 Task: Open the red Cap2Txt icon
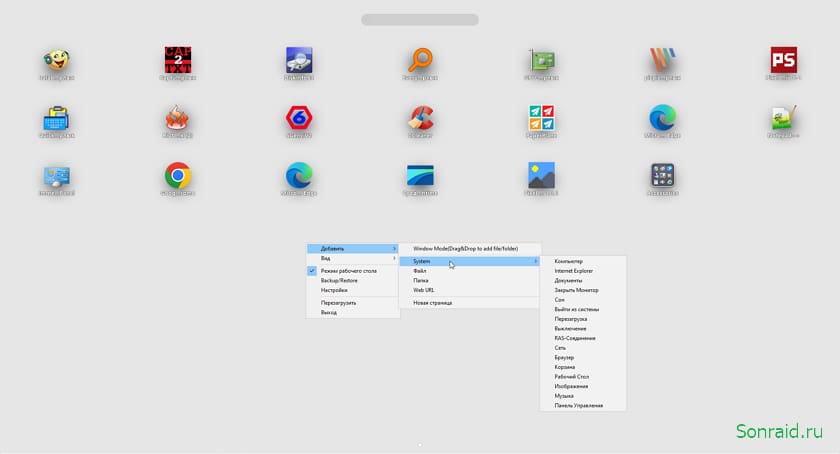[x=178, y=59]
